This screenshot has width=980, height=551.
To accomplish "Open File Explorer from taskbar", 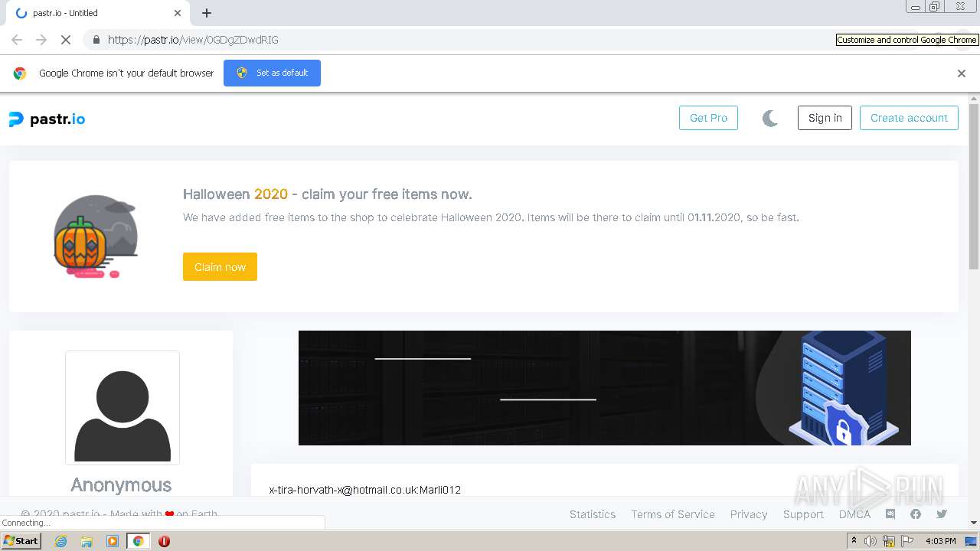I will coord(87,541).
